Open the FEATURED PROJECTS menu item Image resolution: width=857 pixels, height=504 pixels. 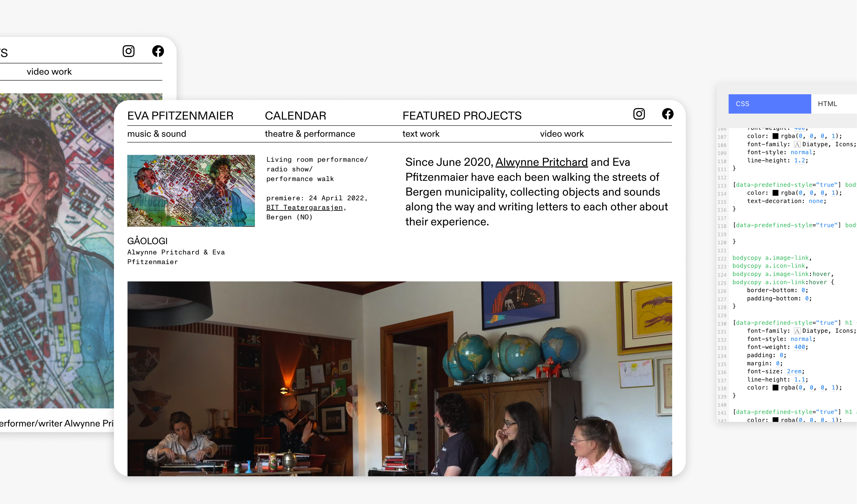pos(462,116)
